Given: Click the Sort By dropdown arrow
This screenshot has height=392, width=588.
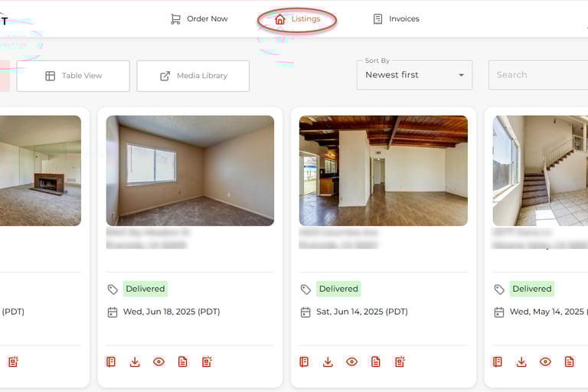Looking at the screenshot, I should click(461, 75).
